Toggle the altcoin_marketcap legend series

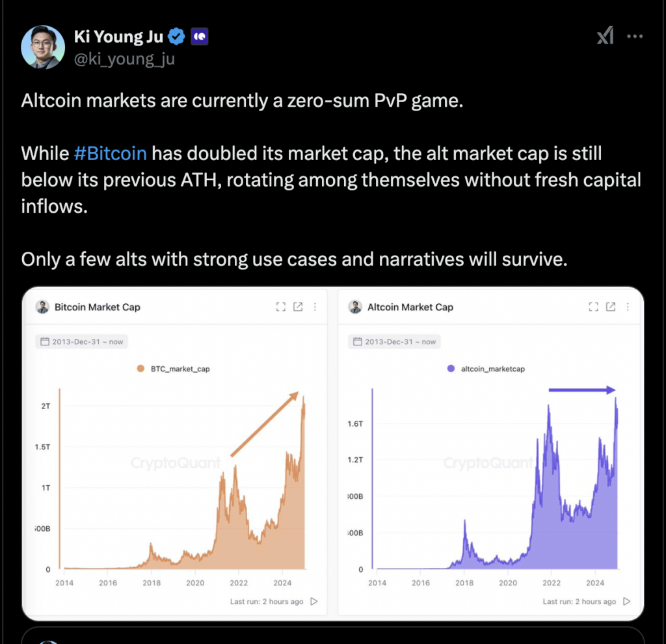486,369
